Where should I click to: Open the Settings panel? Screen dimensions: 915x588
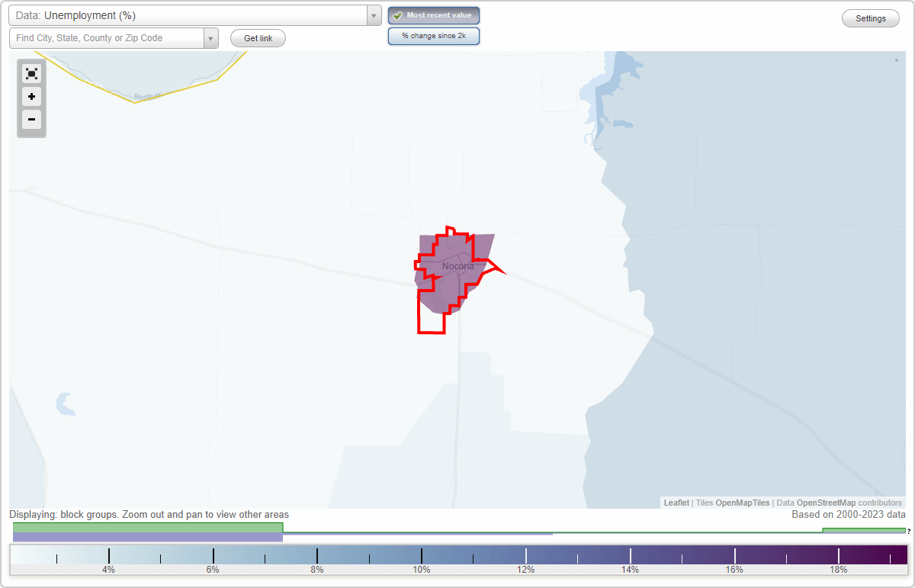[x=870, y=18]
